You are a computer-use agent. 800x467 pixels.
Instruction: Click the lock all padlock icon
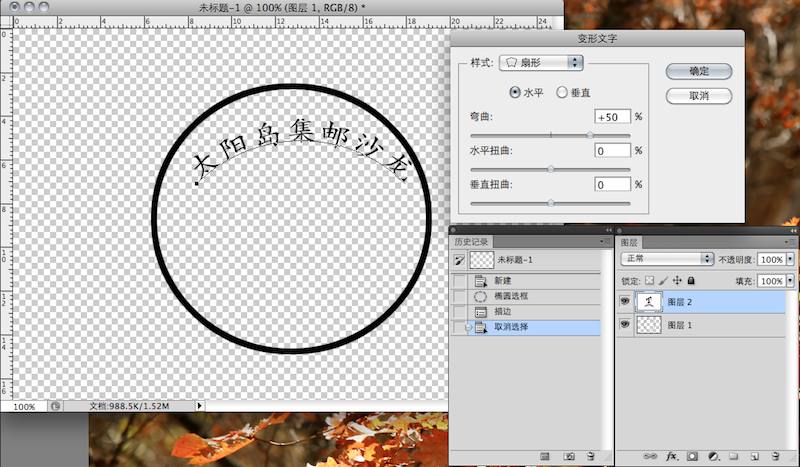691,281
